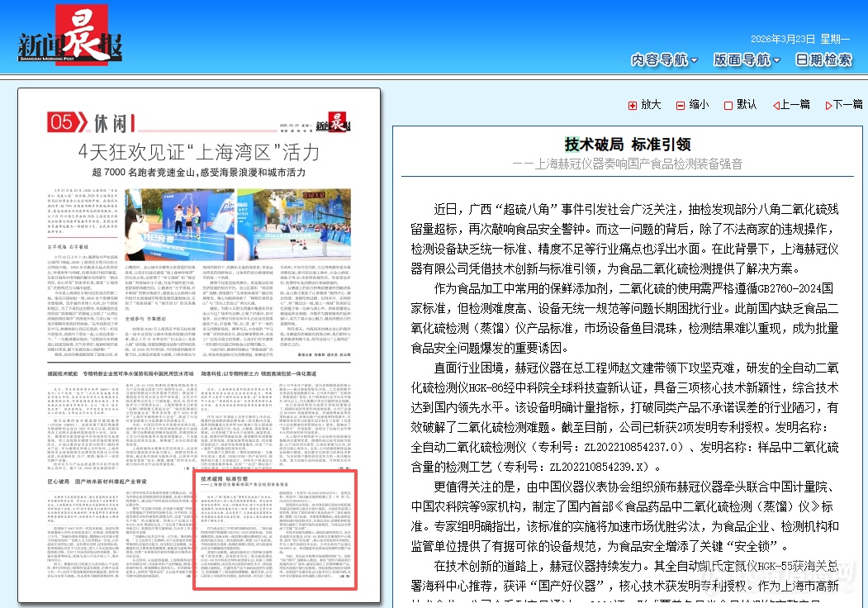Image resolution: width=868 pixels, height=608 pixels.
Task: Click article title 技术破局 标准引领 in reader
Action: point(628,145)
